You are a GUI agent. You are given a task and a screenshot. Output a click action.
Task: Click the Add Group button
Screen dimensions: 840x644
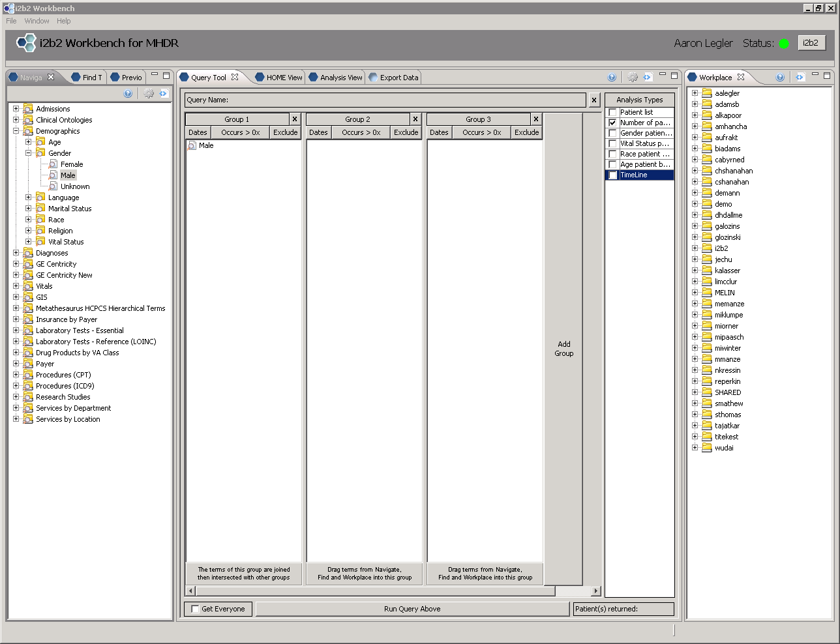(563, 349)
